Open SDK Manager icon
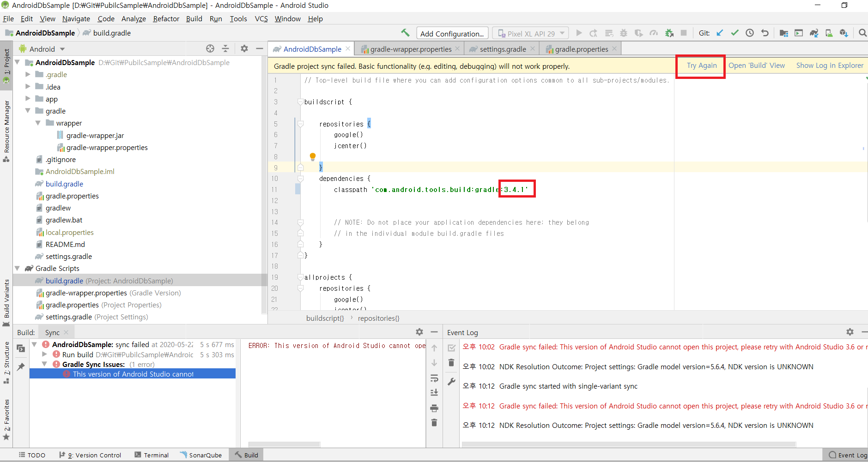 coord(844,33)
